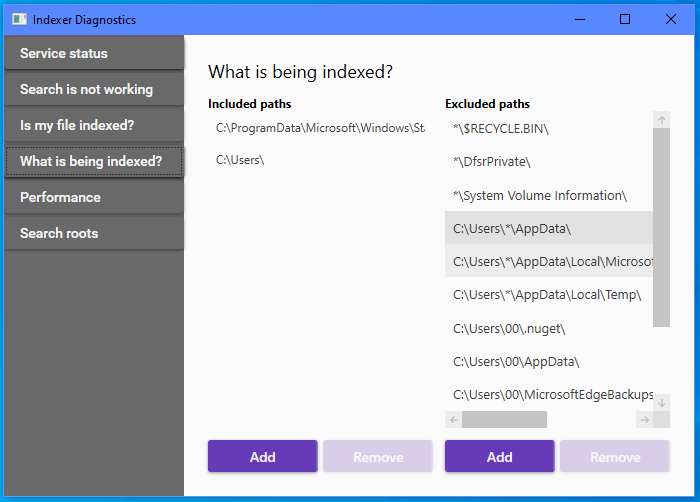The image size is (700, 502).
Task: Minimize the Indexer Diagnostics window
Action: click(580, 19)
